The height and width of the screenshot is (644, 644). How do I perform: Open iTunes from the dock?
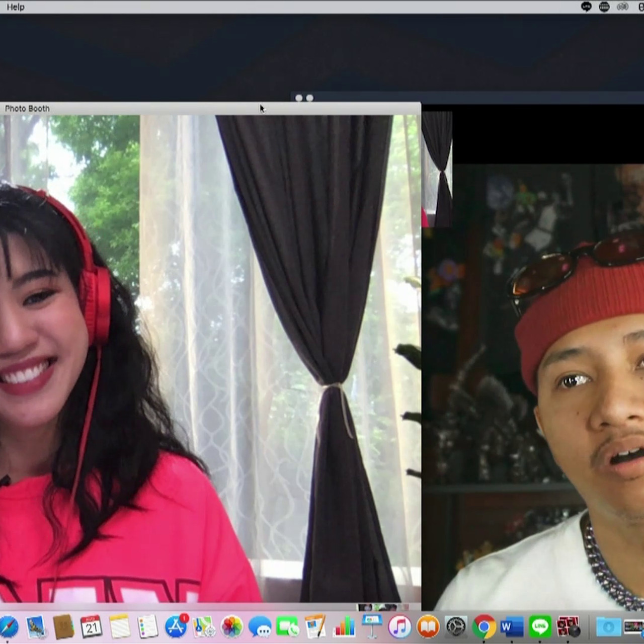click(x=400, y=627)
